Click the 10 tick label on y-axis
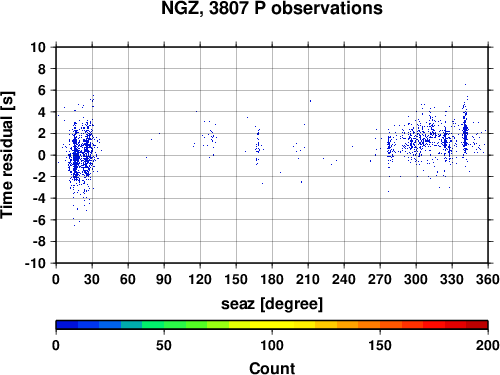Screen dimensions: 500x375 tap(38, 47)
